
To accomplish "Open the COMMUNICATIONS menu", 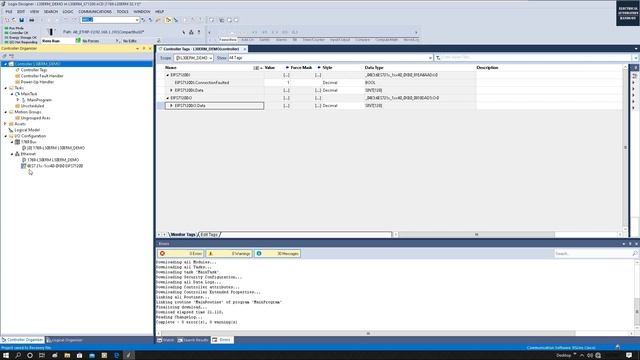I will click(95, 11).
